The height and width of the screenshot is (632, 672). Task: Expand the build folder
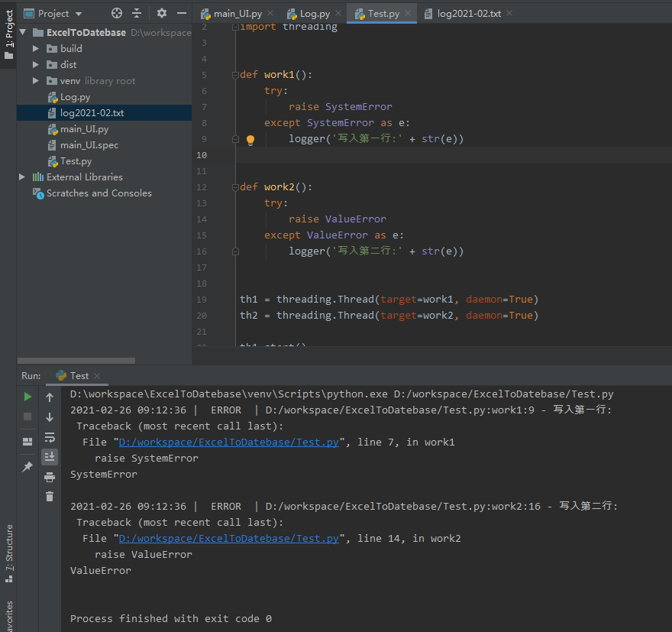(34, 48)
